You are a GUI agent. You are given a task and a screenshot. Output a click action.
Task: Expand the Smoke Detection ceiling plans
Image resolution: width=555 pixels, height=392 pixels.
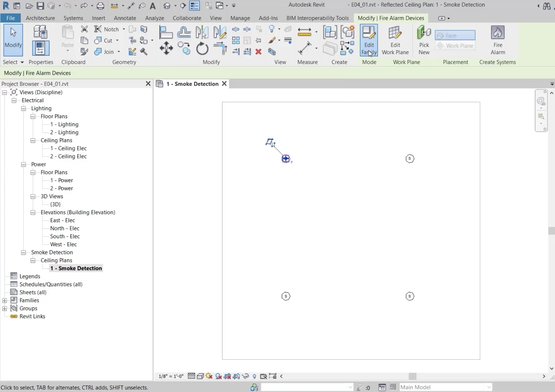click(33, 260)
